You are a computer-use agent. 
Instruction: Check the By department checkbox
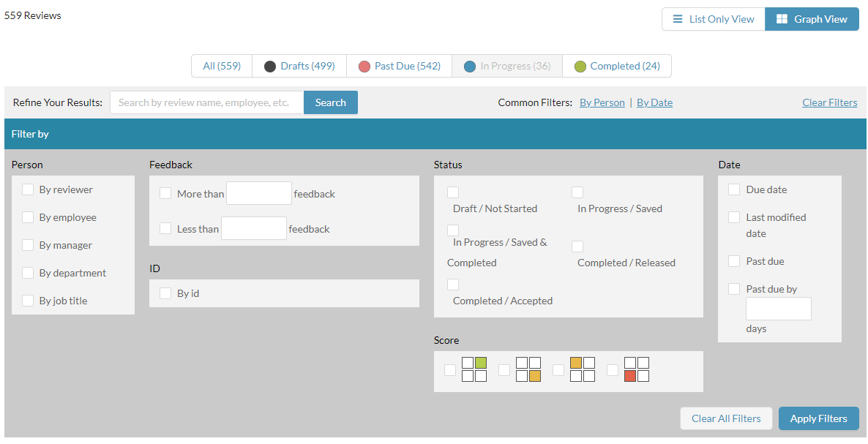coord(28,273)
